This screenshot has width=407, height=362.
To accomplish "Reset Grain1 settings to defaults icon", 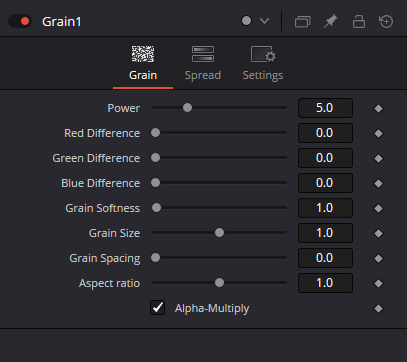I will click(x=386, y=22).
